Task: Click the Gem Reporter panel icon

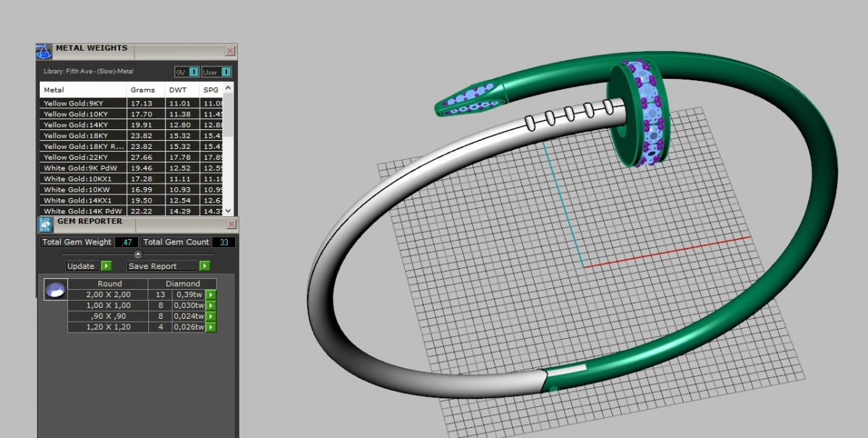Action: point(45,224)
